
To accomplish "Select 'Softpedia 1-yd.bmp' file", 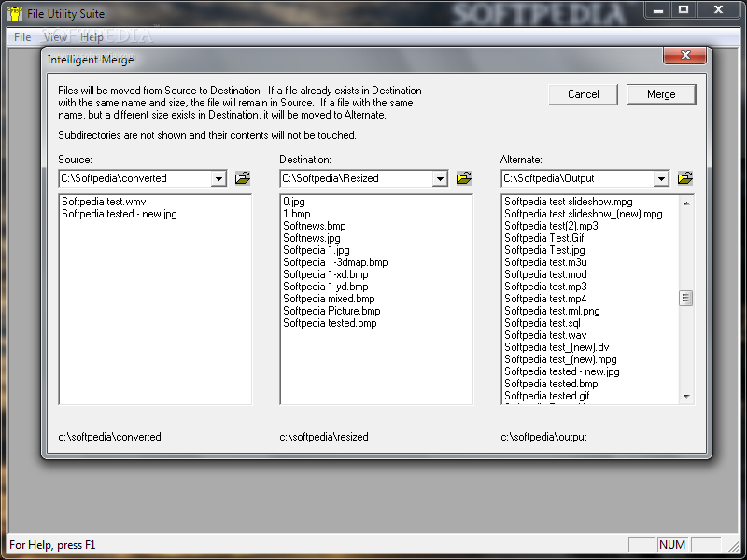I will point(325,287).
